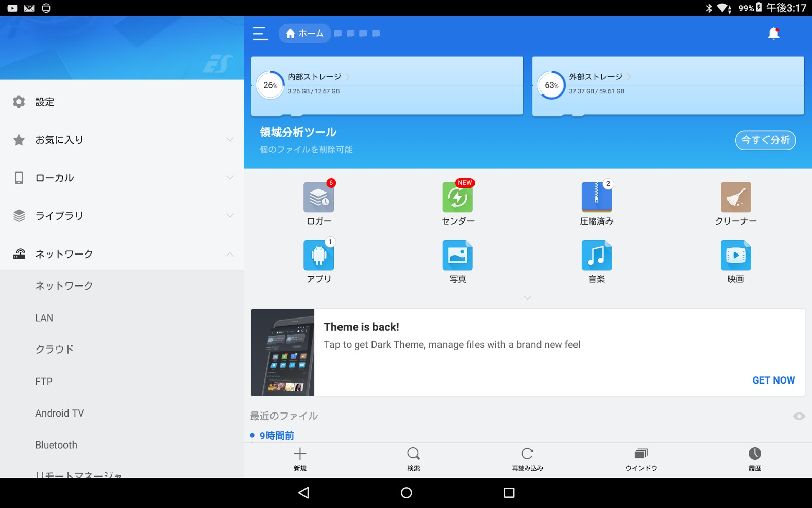Open the ウインドウ windows icon
The width and height of the screenshot is (812, 508).
(x=641, y=454)
